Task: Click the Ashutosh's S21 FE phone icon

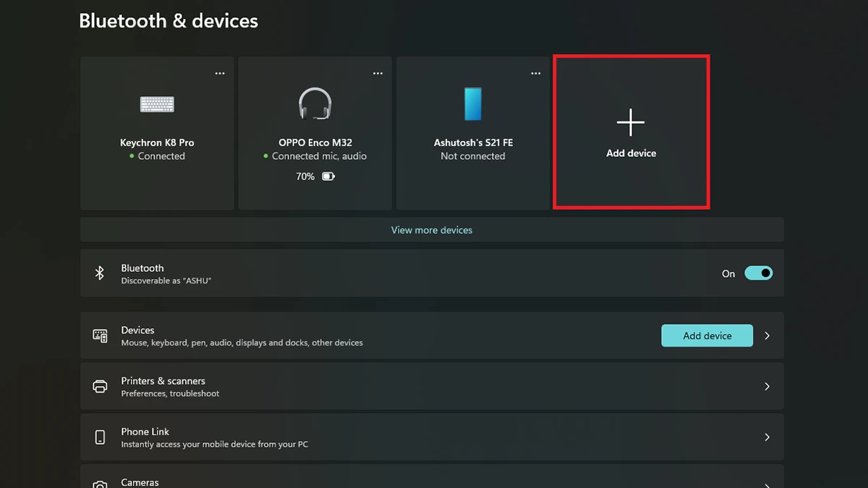Action: coord(473,103)
